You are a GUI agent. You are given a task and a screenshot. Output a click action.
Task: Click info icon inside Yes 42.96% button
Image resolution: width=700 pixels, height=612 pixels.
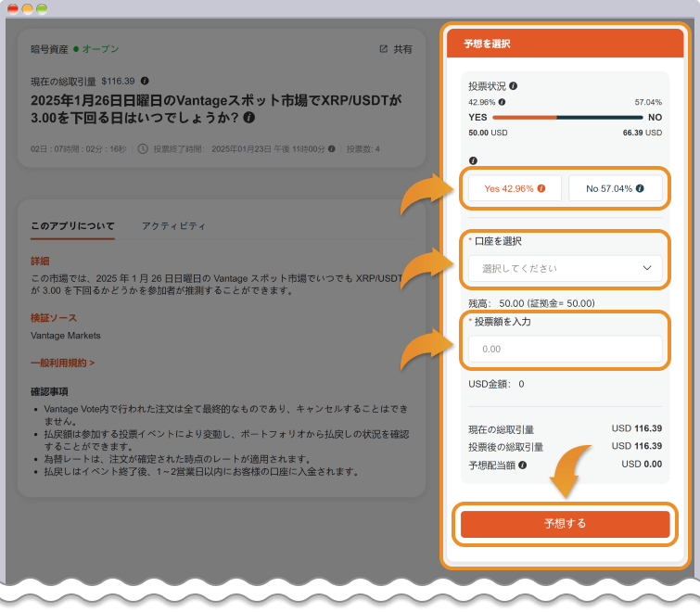coord(541,188)
